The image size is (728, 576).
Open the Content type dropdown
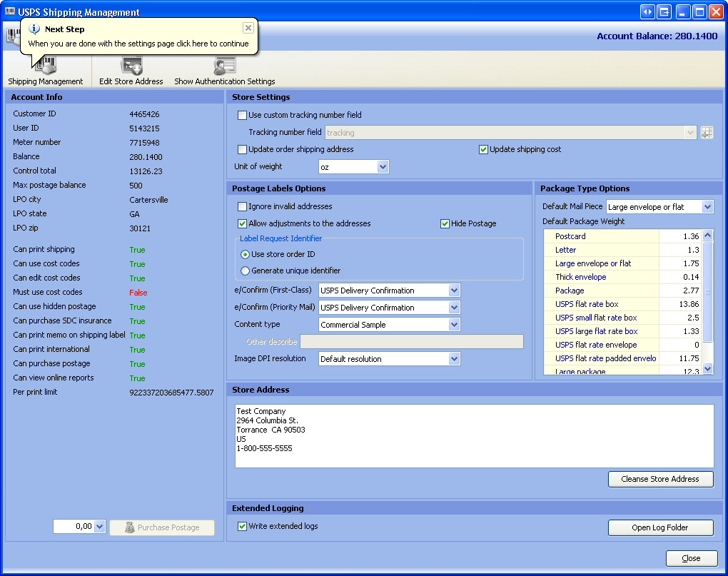(454, 325)
